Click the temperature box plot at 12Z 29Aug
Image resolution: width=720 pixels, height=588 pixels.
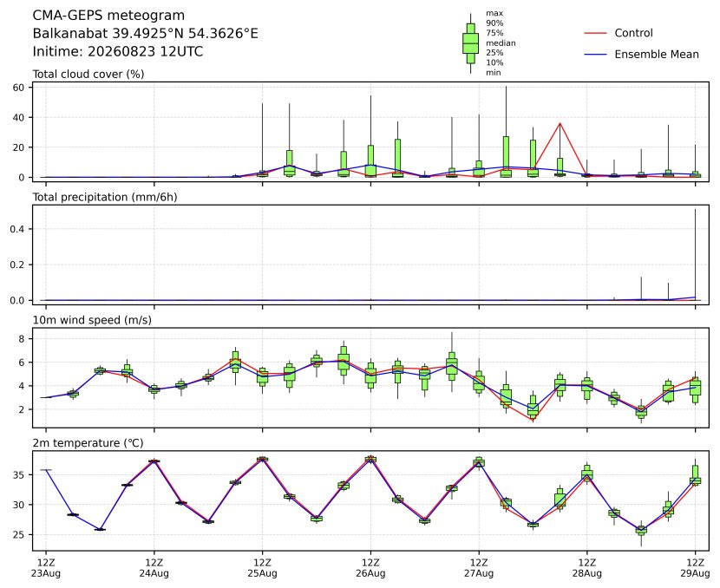695,475
